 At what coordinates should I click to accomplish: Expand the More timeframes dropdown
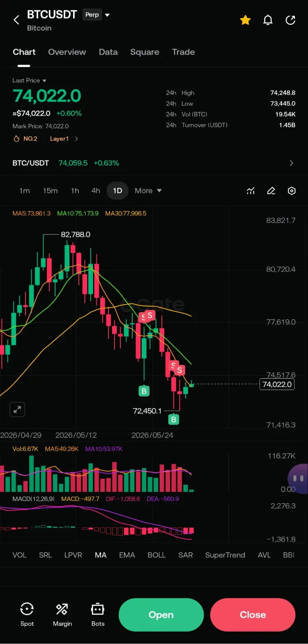pos(148,190)
